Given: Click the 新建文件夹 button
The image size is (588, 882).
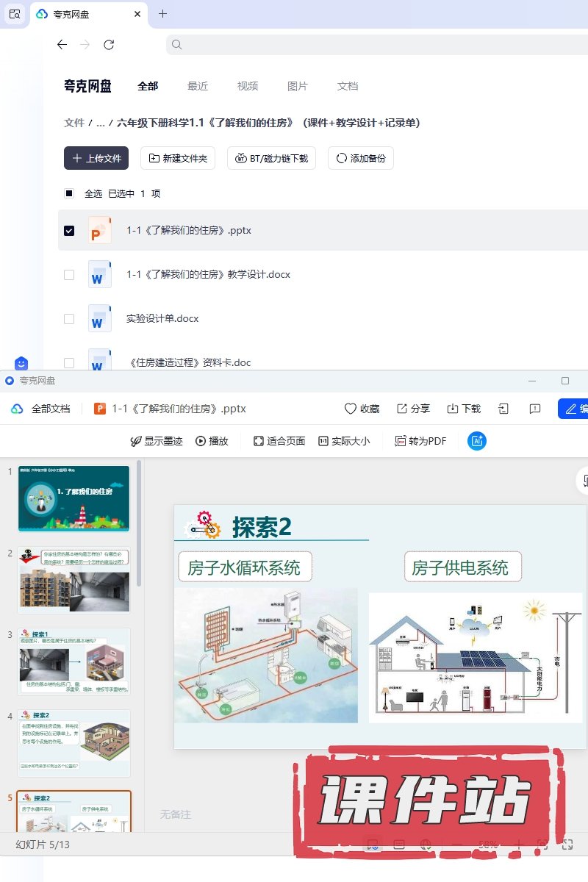Looking at the screenshot, I should click(178, 158).
